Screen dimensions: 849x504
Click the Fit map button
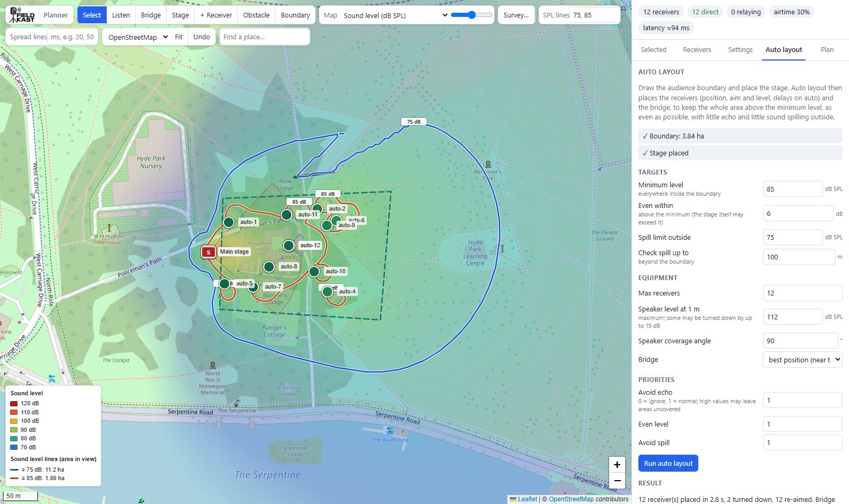179,37
